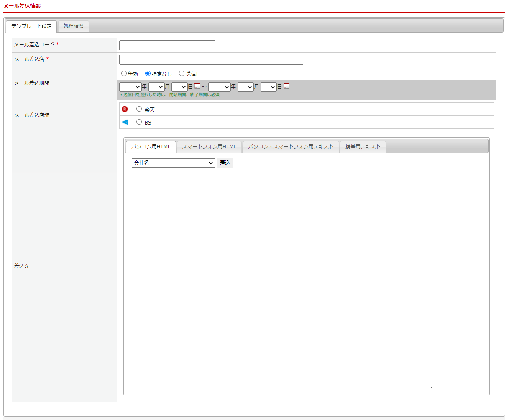
Task: Click the メール差込名 input field
Action: (211, 60)
